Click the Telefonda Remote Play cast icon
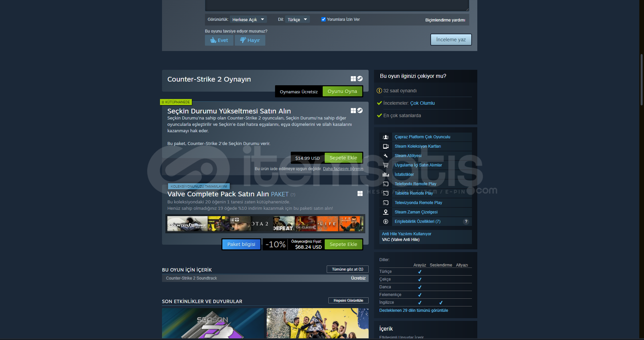This screenshot has width=644, height=340. click(x=386, y=184)
